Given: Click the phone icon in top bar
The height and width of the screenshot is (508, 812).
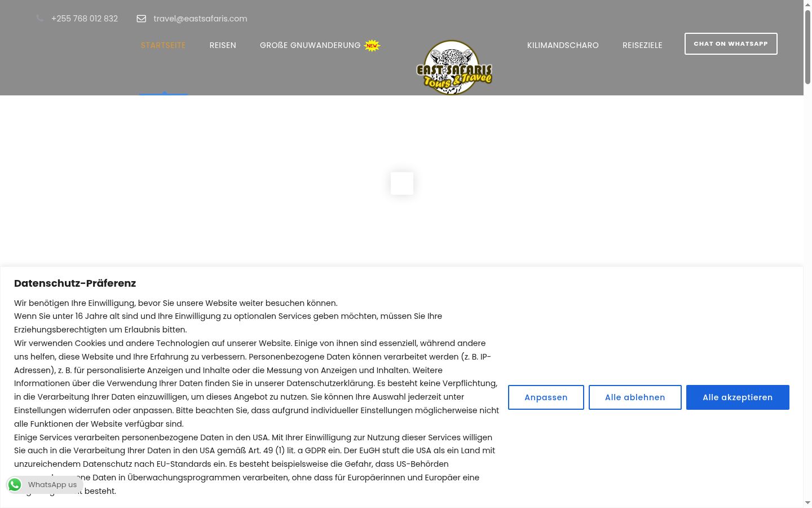Looking at the screenshot, I should [39, 19].
